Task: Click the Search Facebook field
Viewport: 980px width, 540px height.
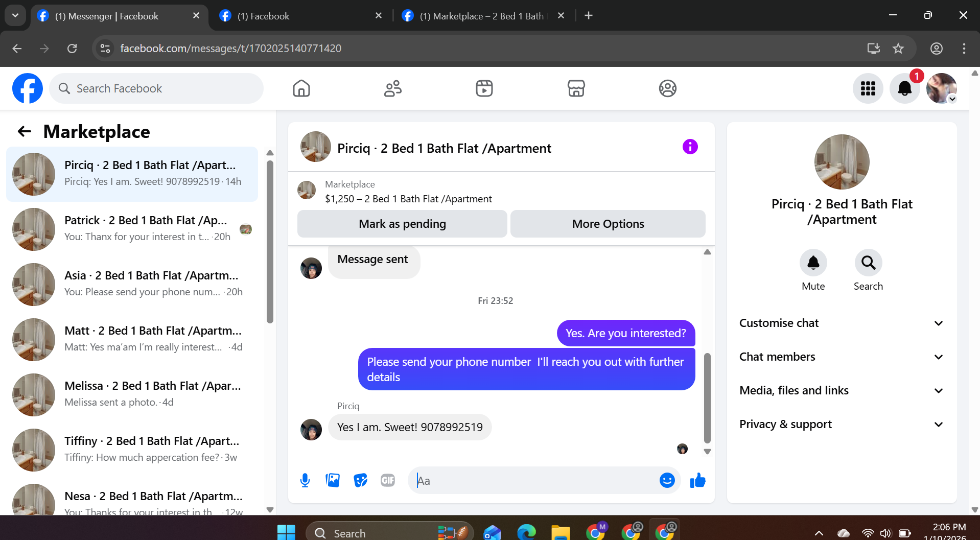Action: (156, 88)
